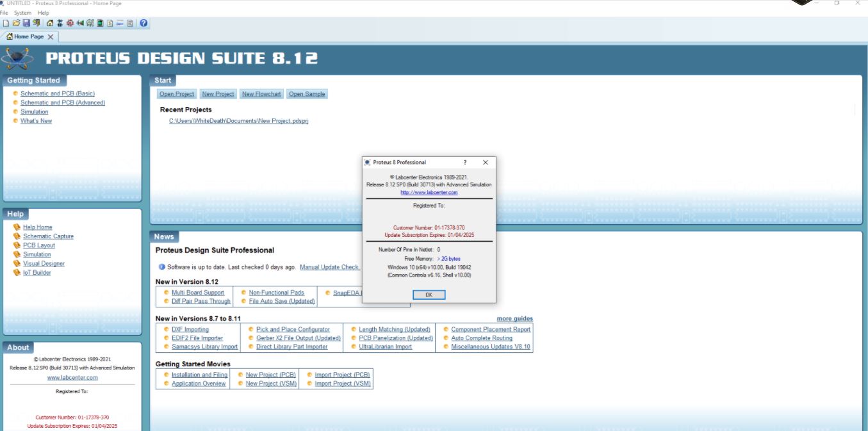The image size is (868, 431).
Task: Open the File menu
Action: (x=4, y=13)
